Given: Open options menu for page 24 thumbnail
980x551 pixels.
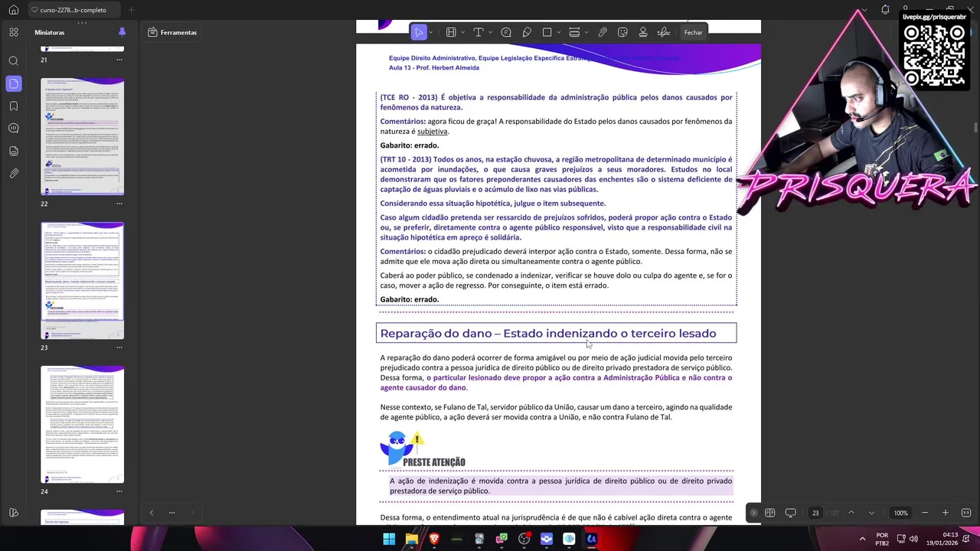Looking at the screenshot, I should pyautogui.click(x=119, y=491).
